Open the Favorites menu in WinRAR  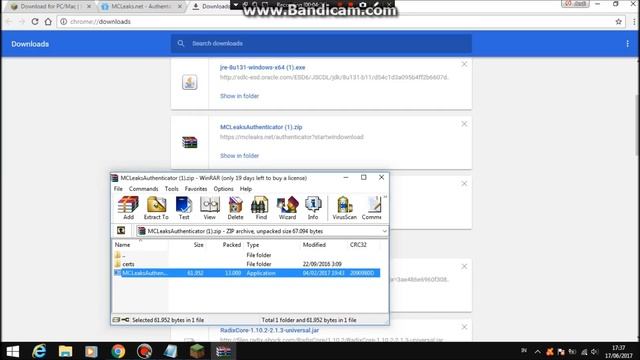(196, 189)
